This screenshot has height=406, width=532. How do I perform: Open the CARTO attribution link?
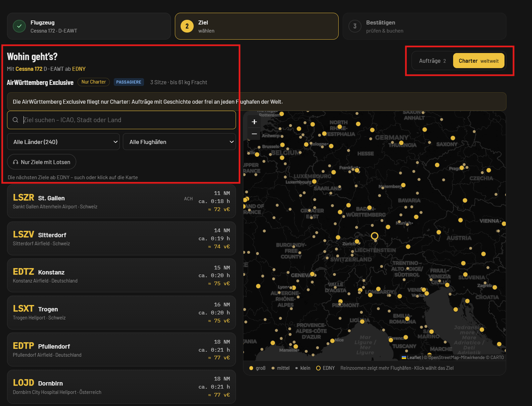tap(497, 357)
